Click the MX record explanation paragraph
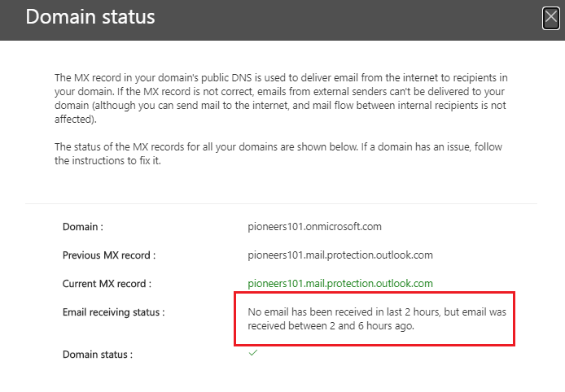Screen dimensions: 565x392 point(281,98)
